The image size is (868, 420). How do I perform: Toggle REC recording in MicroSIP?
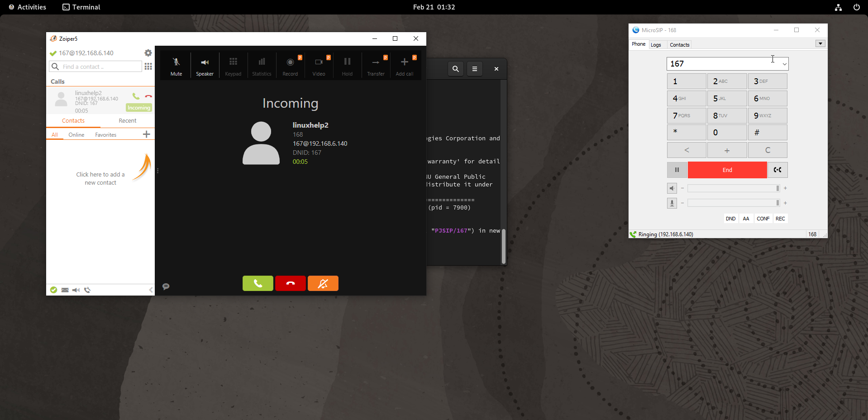tap(780, 219)
